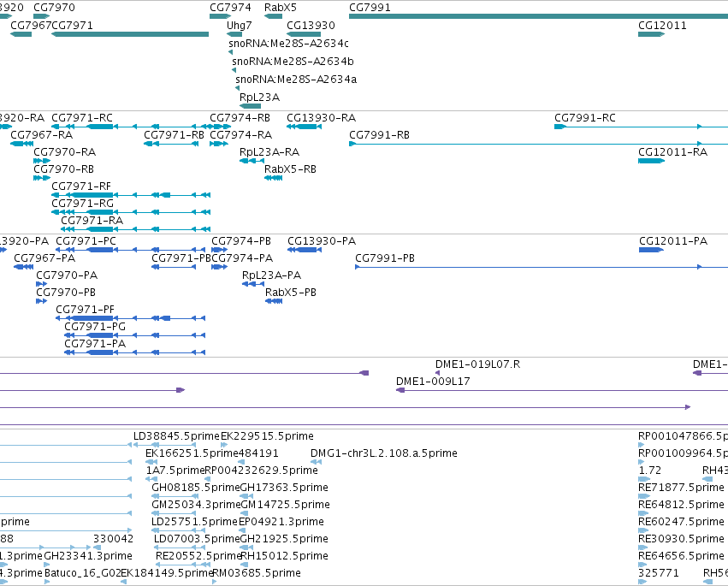
Task: Select the RabX5-RB transcript label
Action: [x=290, y=169]
